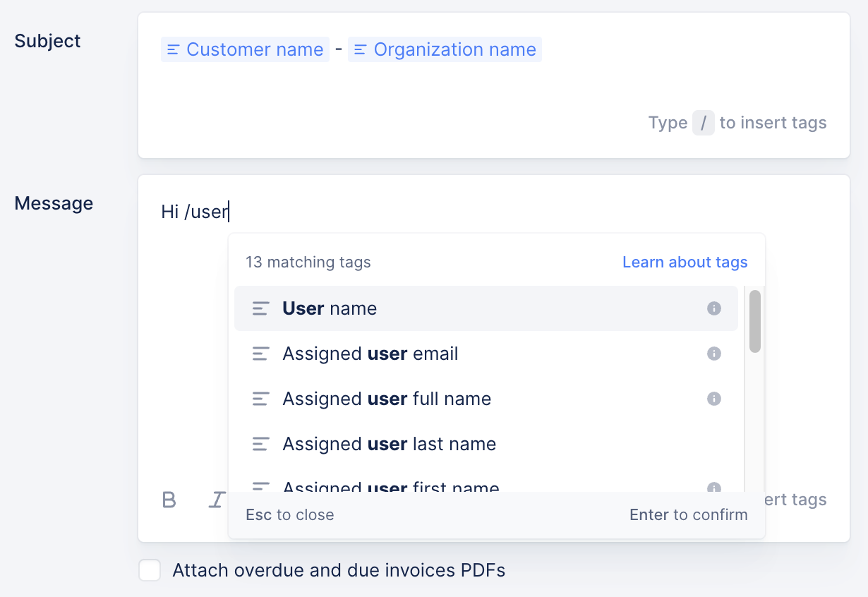Image resolution: width=868 pixels, height=597 pixels.
Task: Choose Assigned user email from tag list
Action: [370, 354]
